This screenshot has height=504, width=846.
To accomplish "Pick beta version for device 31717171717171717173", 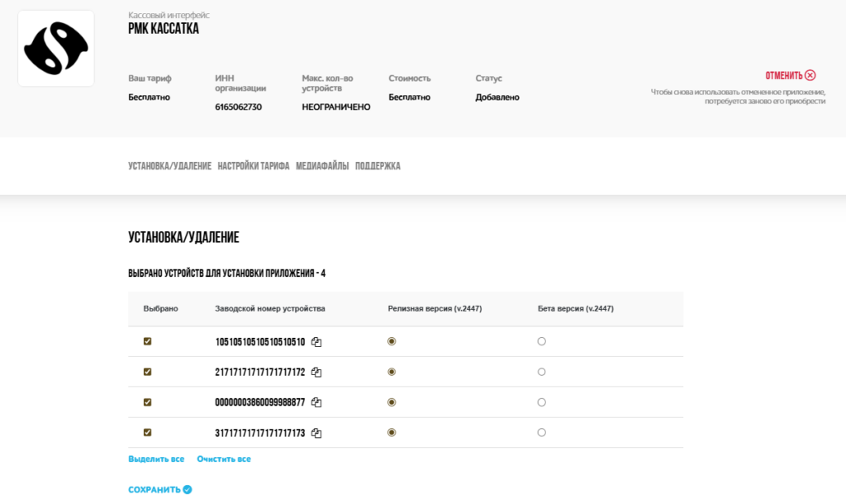I will [542, 432].
